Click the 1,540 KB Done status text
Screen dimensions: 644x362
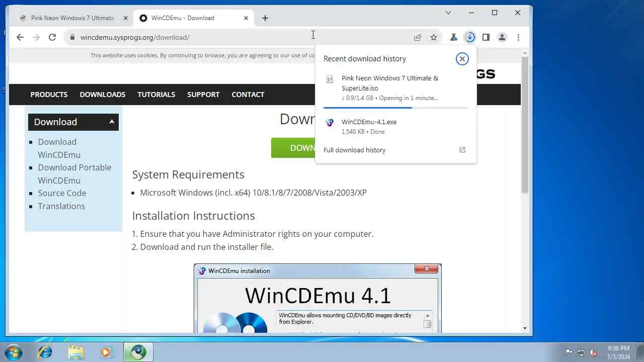[363, 132]
